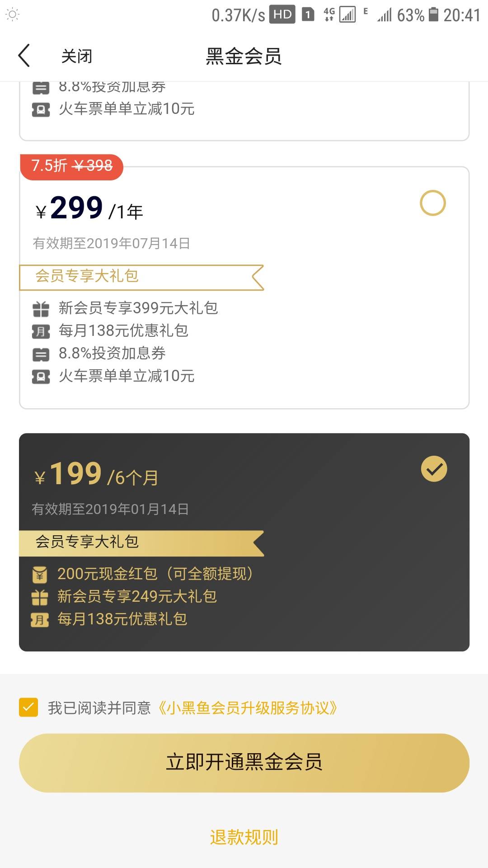Viewport: 488px width, 868px height.
Task: Tap the gold gift icon in 199 plan
Action: 40,597
